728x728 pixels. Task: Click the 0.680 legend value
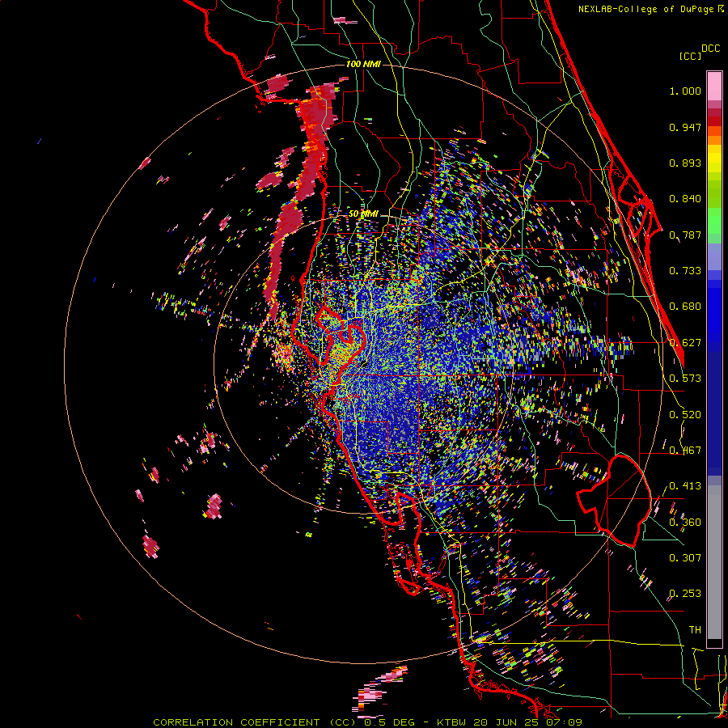[x=685, y=307]
